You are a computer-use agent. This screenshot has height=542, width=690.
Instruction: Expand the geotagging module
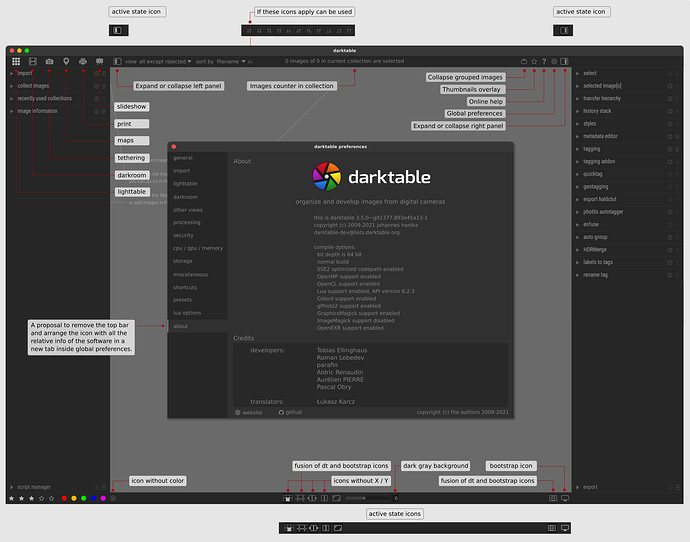point(628,187)
